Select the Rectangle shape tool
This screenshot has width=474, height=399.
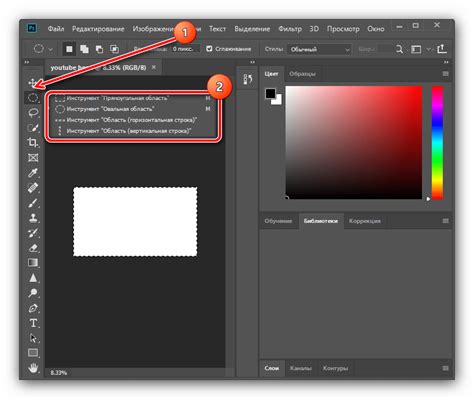pyautogui.click(x=33, y=353)
